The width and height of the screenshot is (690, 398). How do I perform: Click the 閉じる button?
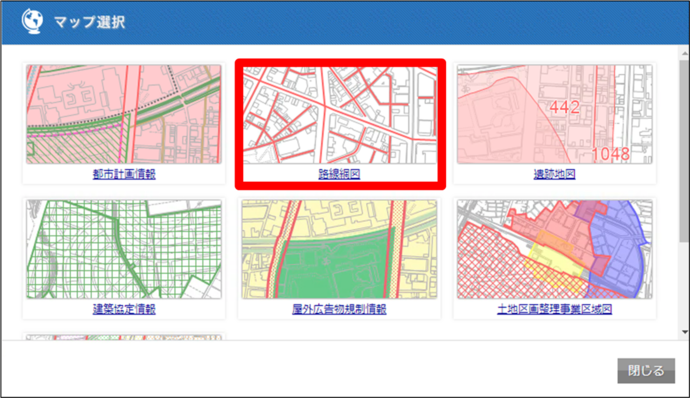(x=646, y=371)
